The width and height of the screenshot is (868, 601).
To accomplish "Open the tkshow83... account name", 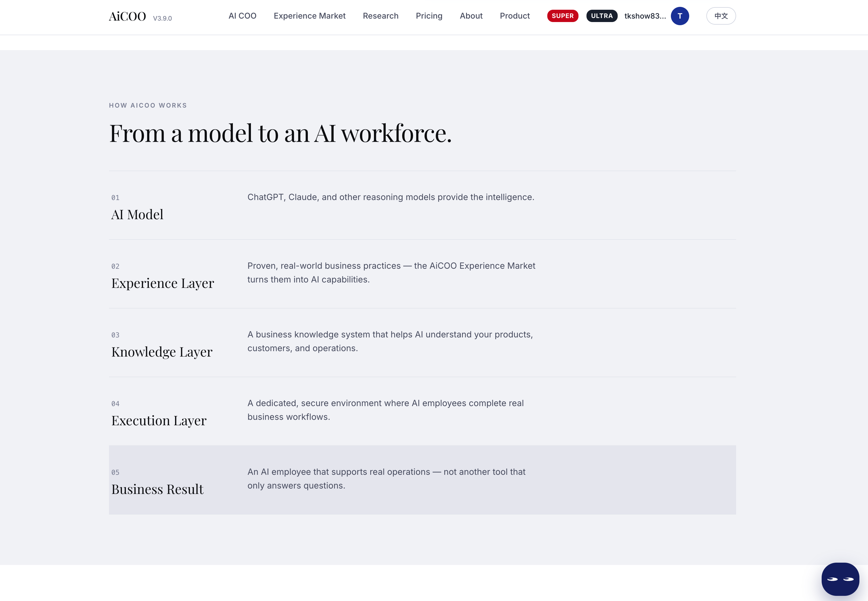I will click(645, 16).
